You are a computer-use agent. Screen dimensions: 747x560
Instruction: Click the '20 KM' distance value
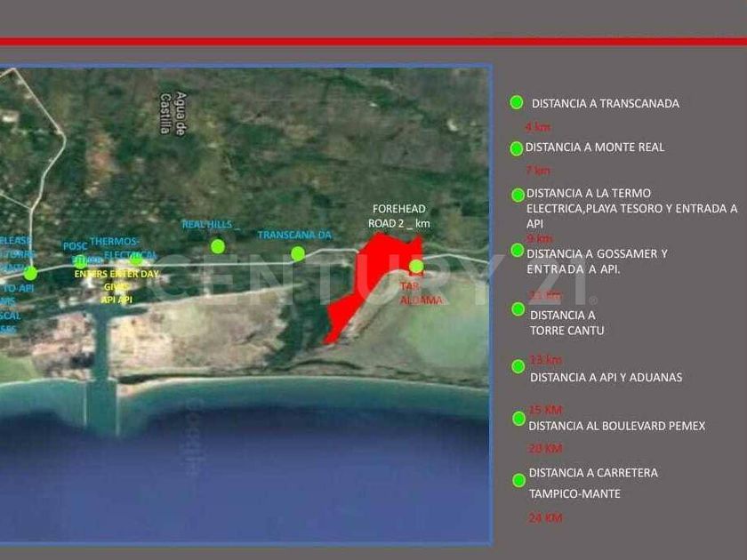tap(545, 448)
